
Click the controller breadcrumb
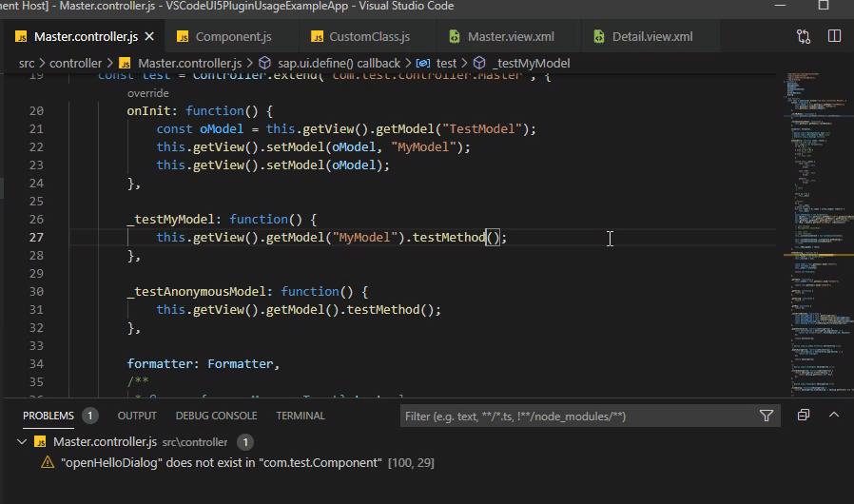pos(75,63)
